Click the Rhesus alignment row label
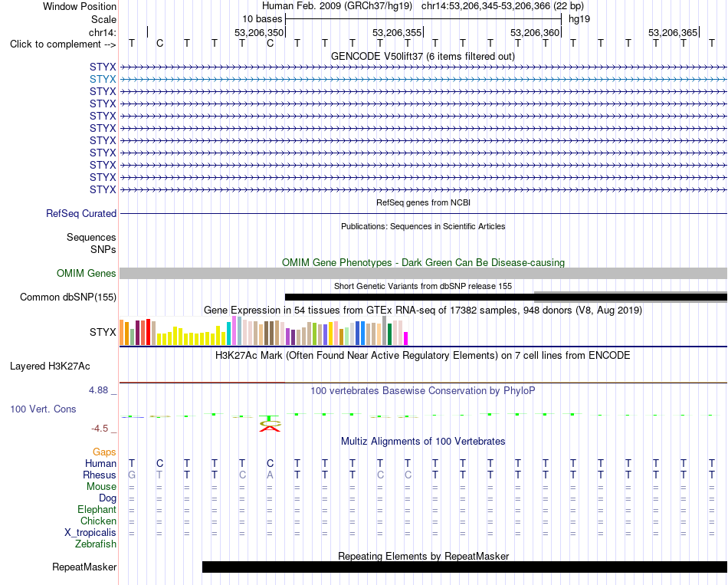This screenshot has height=585, width=728. pos(100,475)
